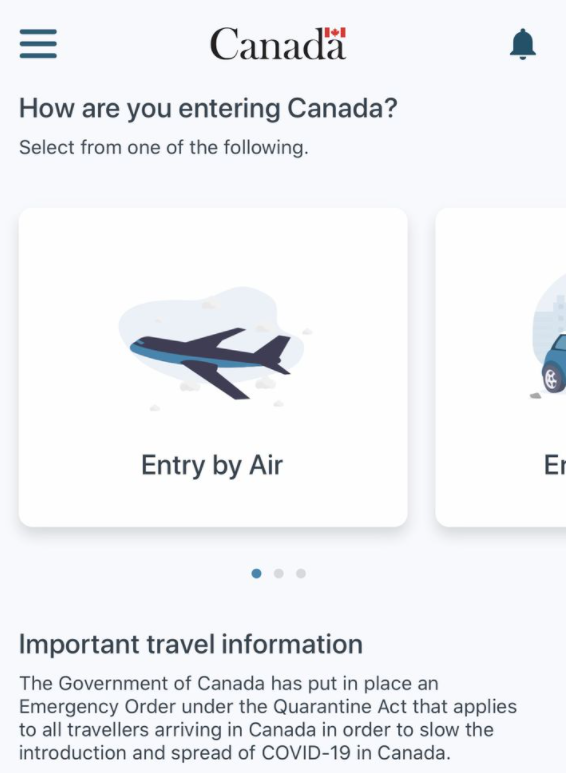Image resolution: width=574 pixels, height=773 pixels.
Task: Tap the 'Select from one of the following' text
Action: (164, 148)
